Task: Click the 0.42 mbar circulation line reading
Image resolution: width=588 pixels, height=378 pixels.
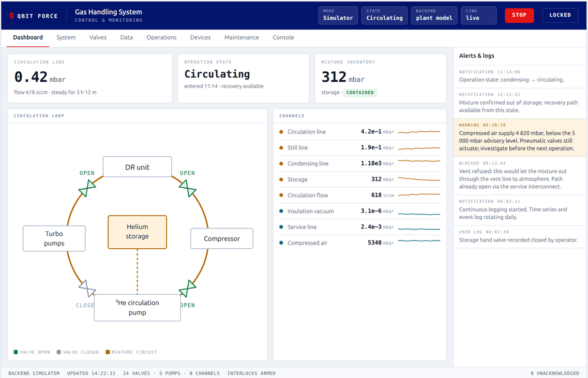Action: click(40, 77)
